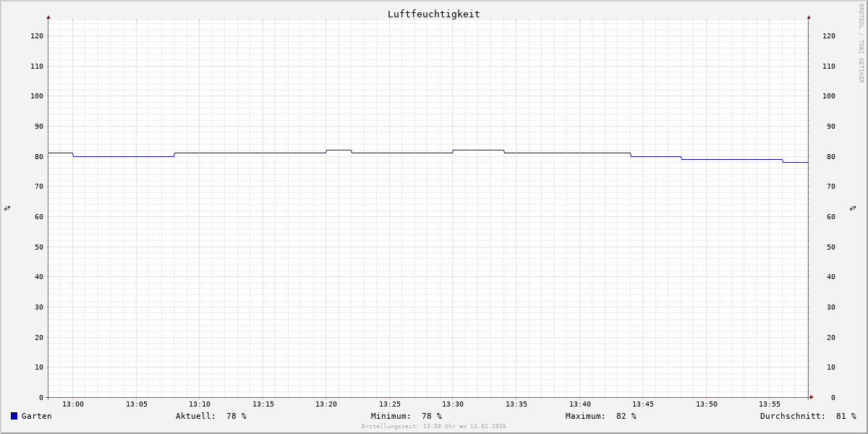Click the 13:30 time axis label

(x=453, y=404)
